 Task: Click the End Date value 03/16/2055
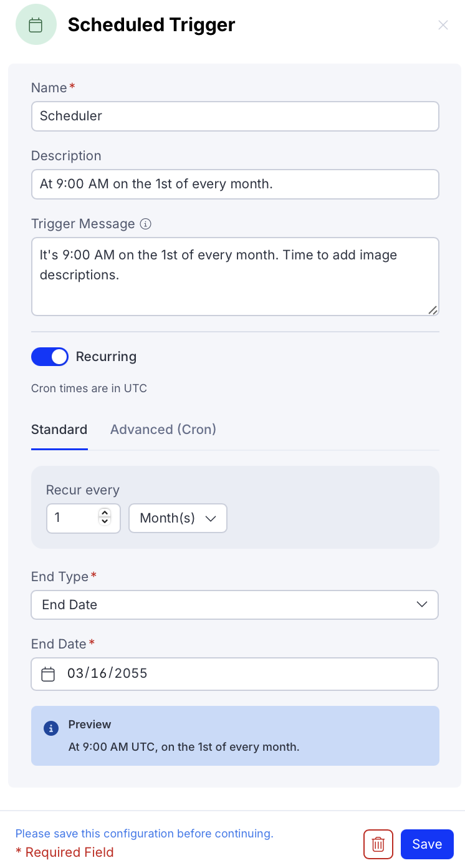pos(108,674)
